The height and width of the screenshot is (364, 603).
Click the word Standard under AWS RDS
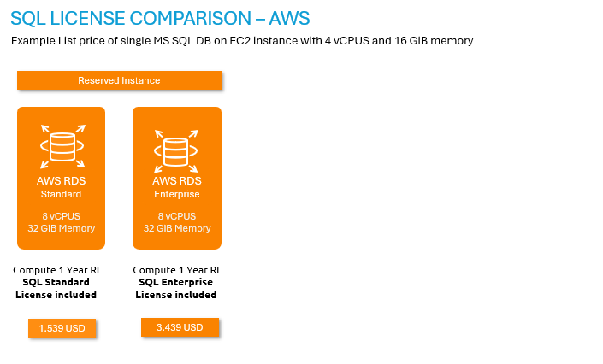[x=62, y=194]
